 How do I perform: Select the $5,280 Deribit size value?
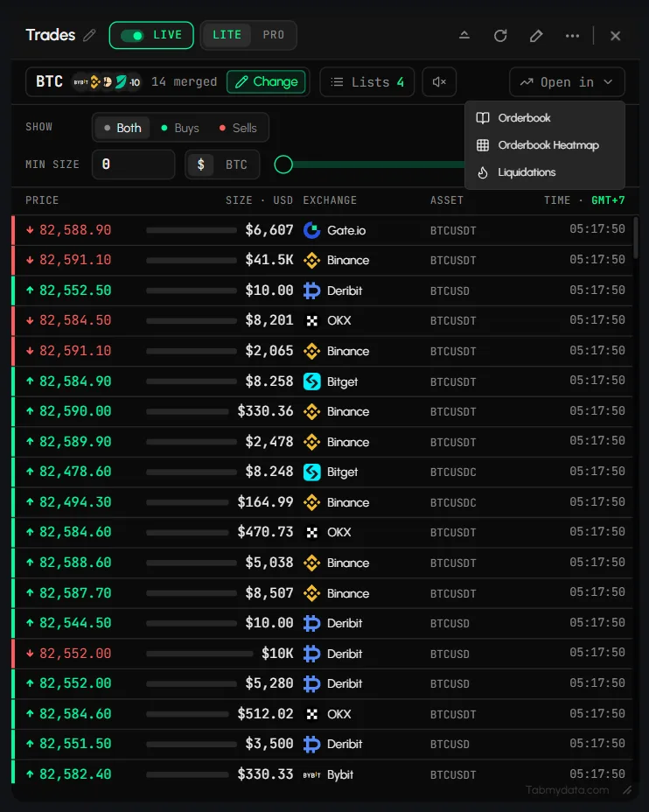269,683
